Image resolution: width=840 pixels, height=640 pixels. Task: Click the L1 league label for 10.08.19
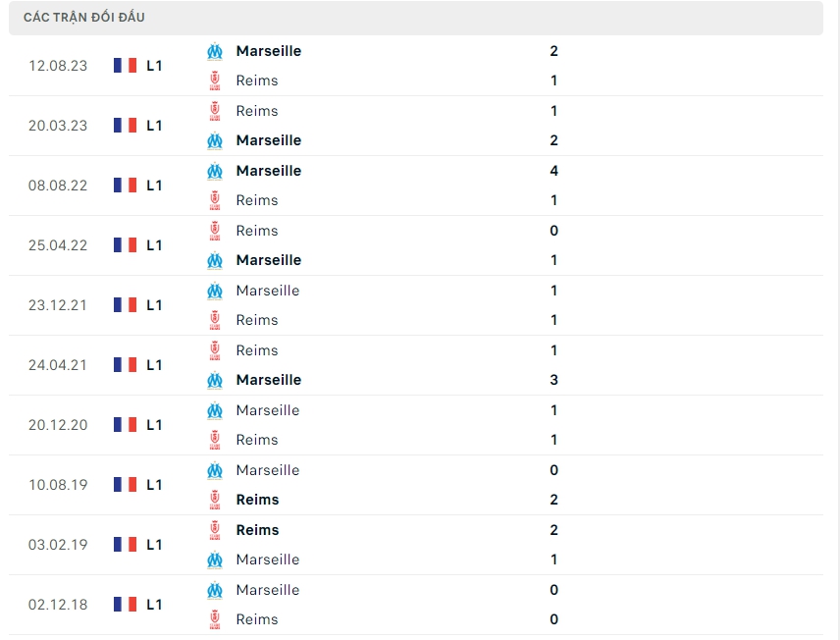[x=154, y=485]
